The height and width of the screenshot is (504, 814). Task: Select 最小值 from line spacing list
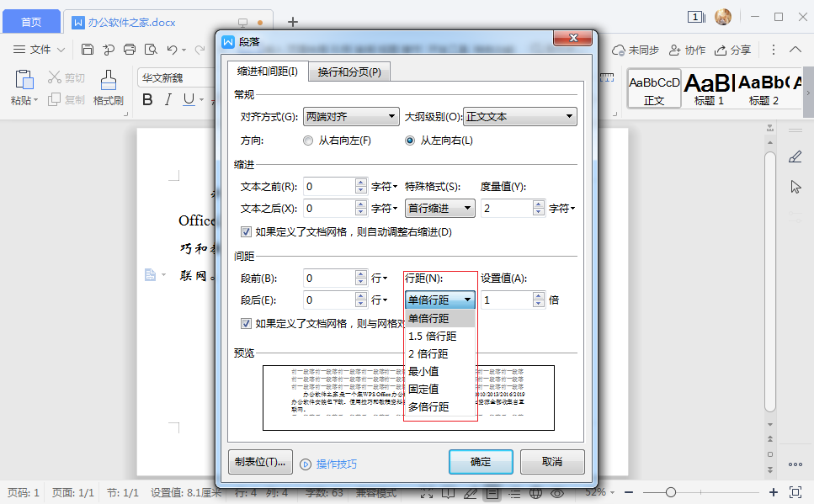(439, 372)
